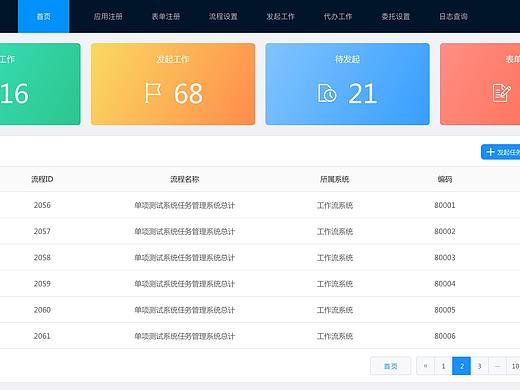Screen dimensions: 520x390
Task: Go to page 1
Action: (x=443, y=366)
